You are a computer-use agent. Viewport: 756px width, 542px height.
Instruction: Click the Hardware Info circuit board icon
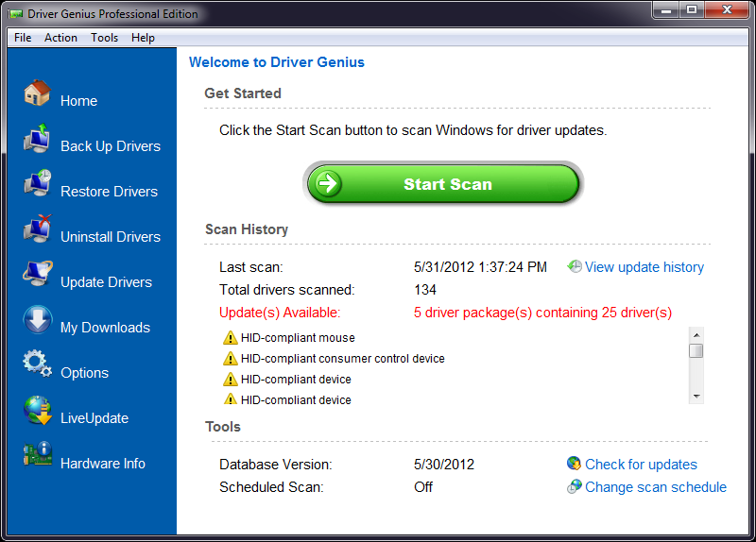(x=37, y=454)
